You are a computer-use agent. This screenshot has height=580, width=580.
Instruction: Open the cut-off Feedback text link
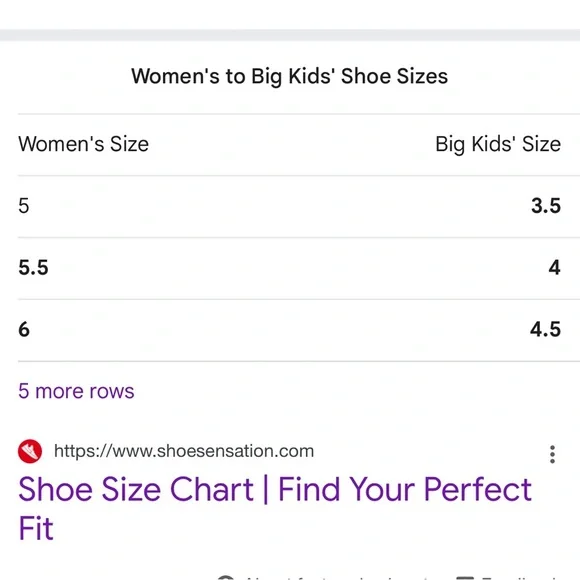tap(520, 578)
